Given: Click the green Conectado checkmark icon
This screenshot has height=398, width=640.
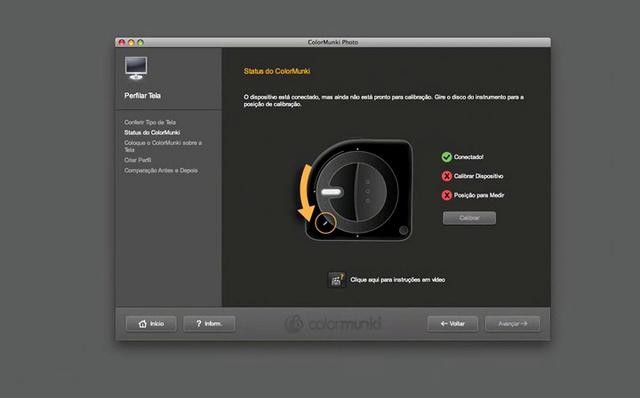Looking at the screenshot, I should pos(447,157).
